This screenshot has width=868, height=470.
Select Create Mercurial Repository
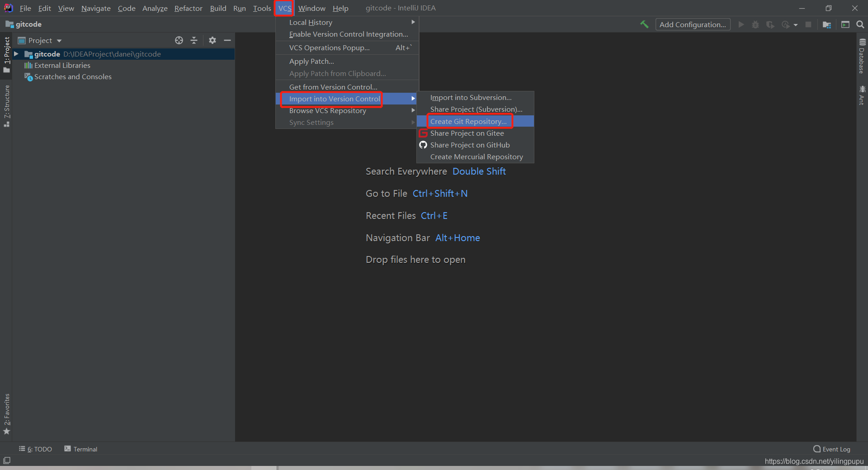475,157
